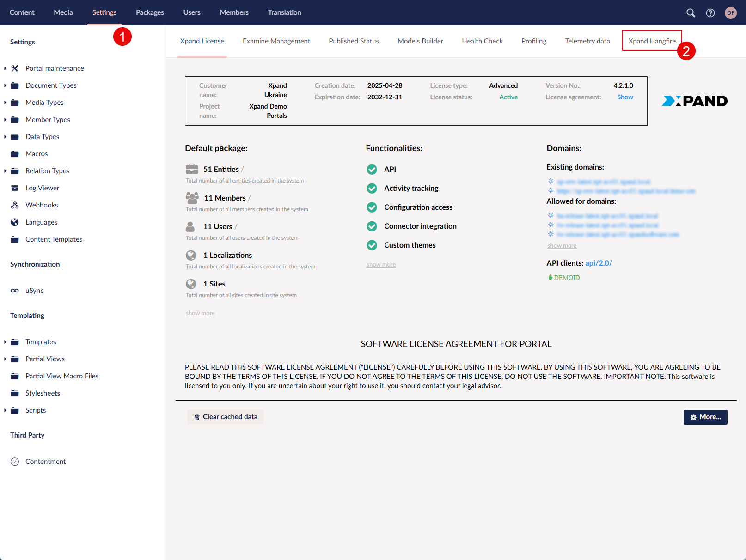Go to the Users section
Viewport: 746px width, 560px height.
192,12
